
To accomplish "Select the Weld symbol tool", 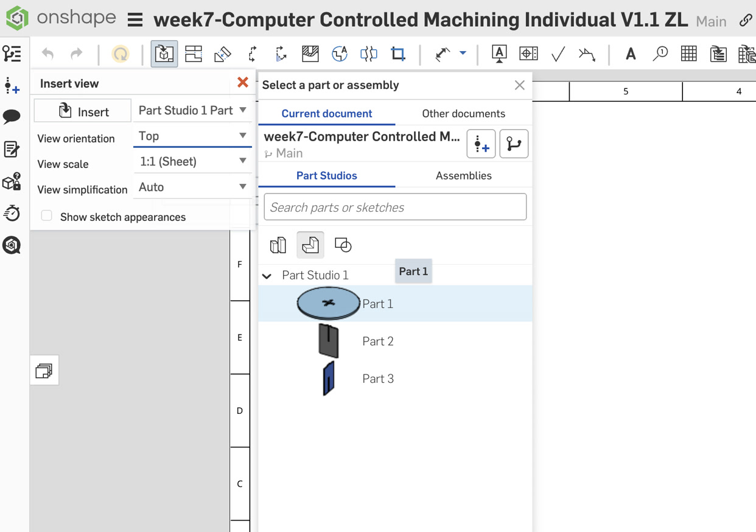I will point(587,54).
